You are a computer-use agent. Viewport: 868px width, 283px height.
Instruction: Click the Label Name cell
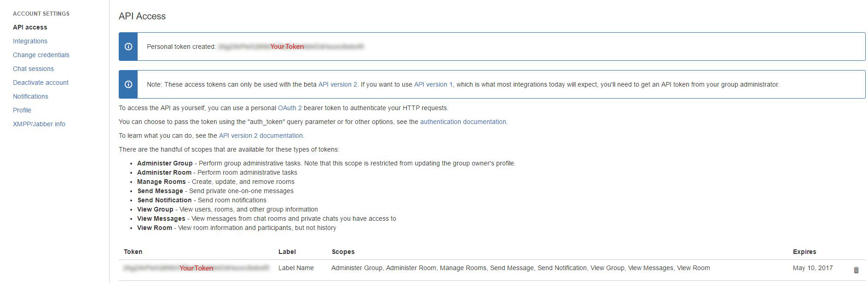pyautogui.click(x=296, y=268)
